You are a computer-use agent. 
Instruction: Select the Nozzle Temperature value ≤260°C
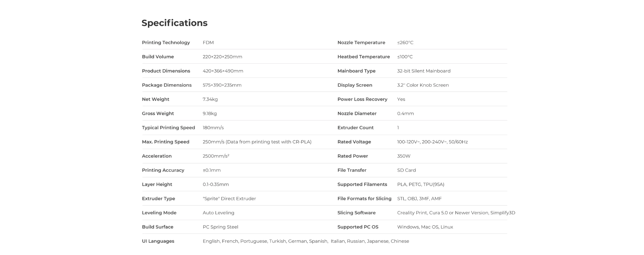(x=405, y=43)
